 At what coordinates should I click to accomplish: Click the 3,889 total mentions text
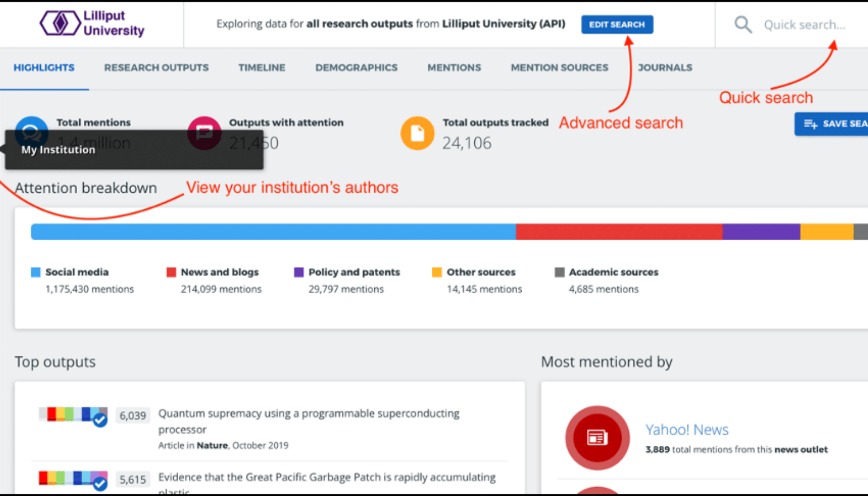(x=737, y=449)
